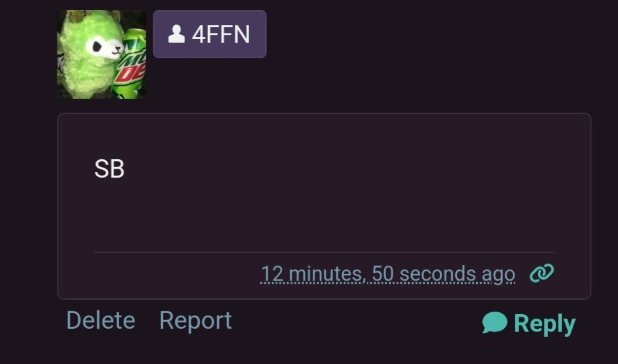Open the green alpaca avatar image
Image resolution: width=618 pixels, height=364 pixels.
[x=101, y=55]
